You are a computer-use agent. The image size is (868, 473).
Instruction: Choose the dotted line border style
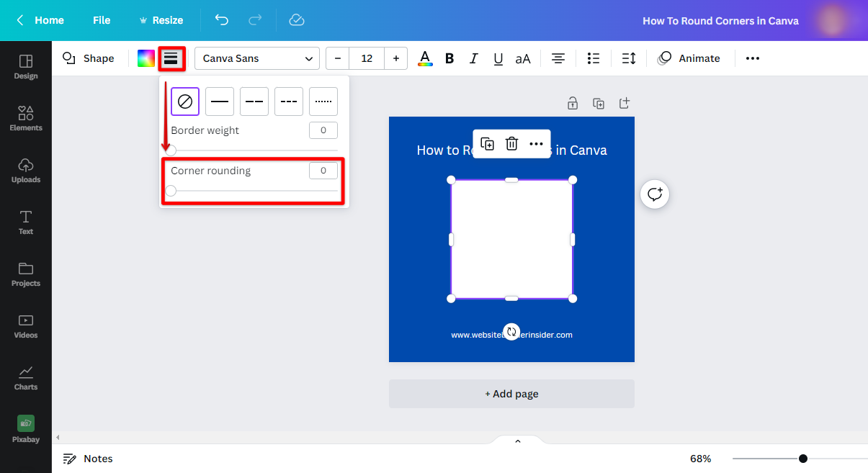pyautogui.click(x=323, y=102)
